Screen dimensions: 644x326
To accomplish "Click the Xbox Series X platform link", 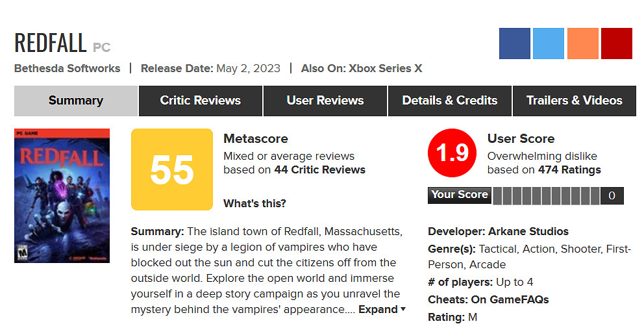I will (385, 68).
